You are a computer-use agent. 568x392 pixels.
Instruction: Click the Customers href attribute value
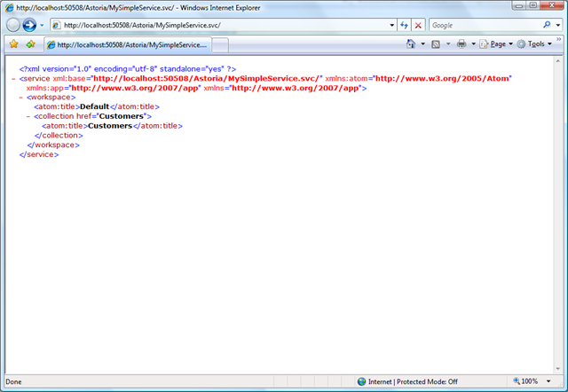122,116
